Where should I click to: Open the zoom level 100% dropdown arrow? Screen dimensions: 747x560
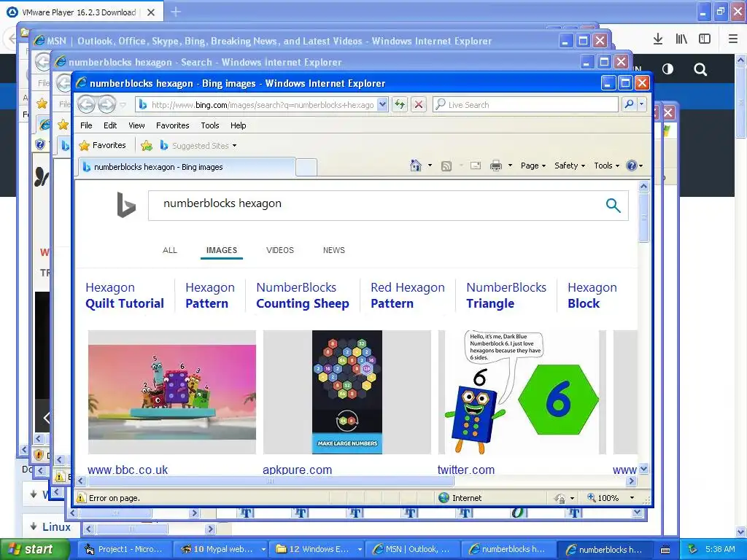point(632,498)
